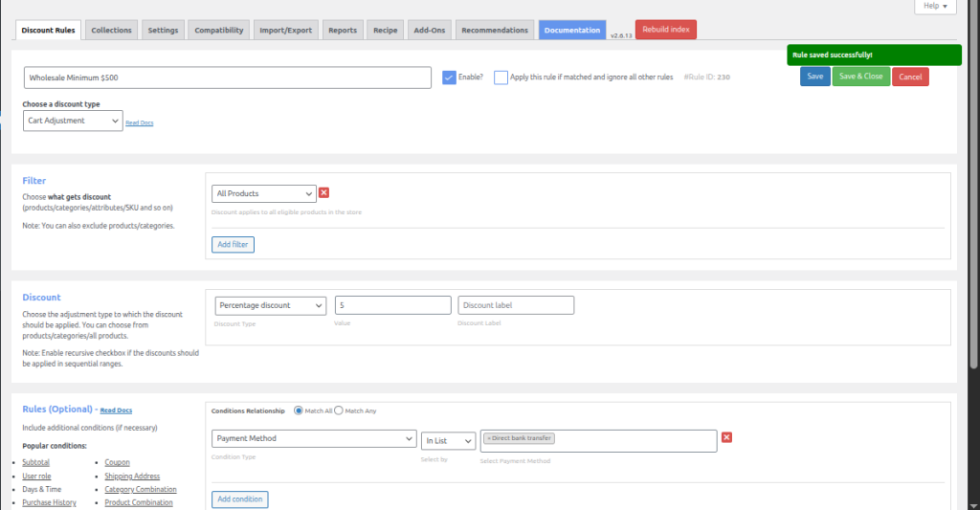Open the Compatibility tab
Screen dimensions: 980x510
[x=219, y=30]
